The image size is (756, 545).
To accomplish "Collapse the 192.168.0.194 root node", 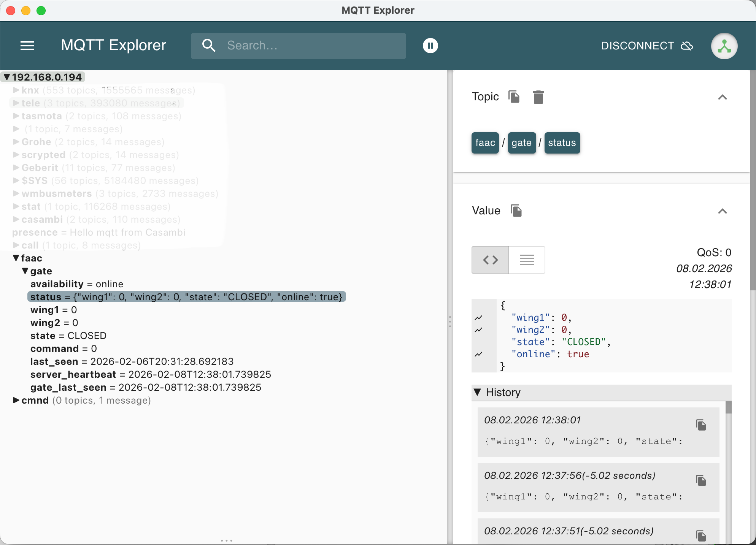I will coord(6,77).
